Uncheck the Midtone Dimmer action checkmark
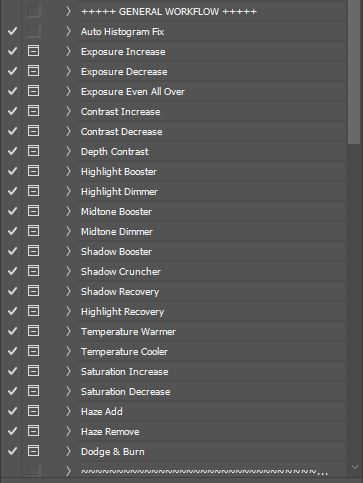The width and height of the screenshot is (363, 483). pos(13,231)
